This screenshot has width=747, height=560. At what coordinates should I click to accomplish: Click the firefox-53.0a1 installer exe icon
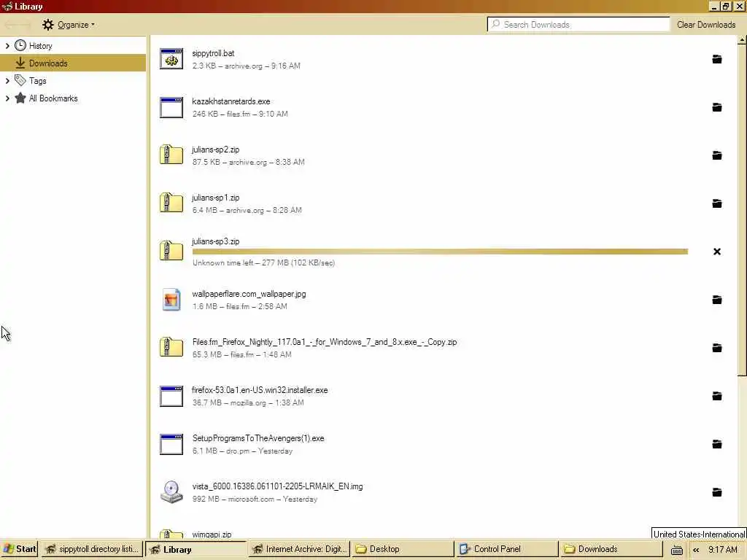click(171, 396)
